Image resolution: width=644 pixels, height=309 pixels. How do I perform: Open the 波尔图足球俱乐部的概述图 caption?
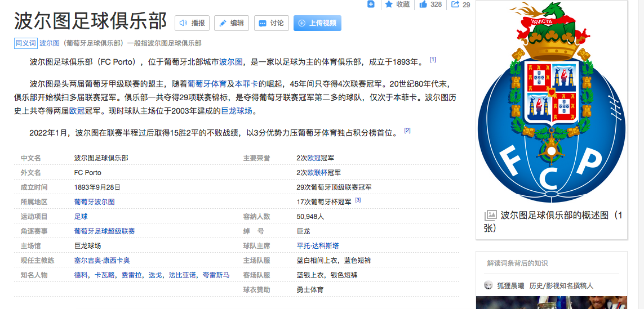coord(554,221)
